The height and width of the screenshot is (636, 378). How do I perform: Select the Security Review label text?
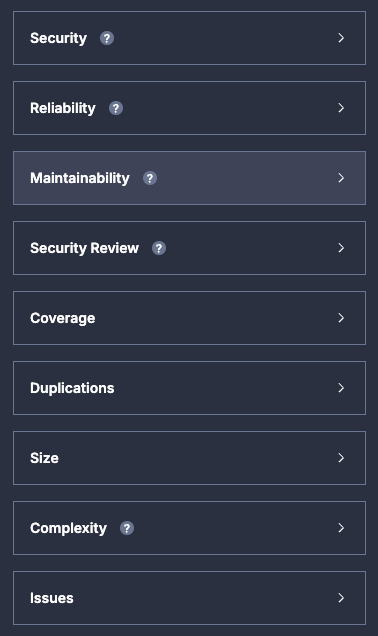(x=84, y=248)
